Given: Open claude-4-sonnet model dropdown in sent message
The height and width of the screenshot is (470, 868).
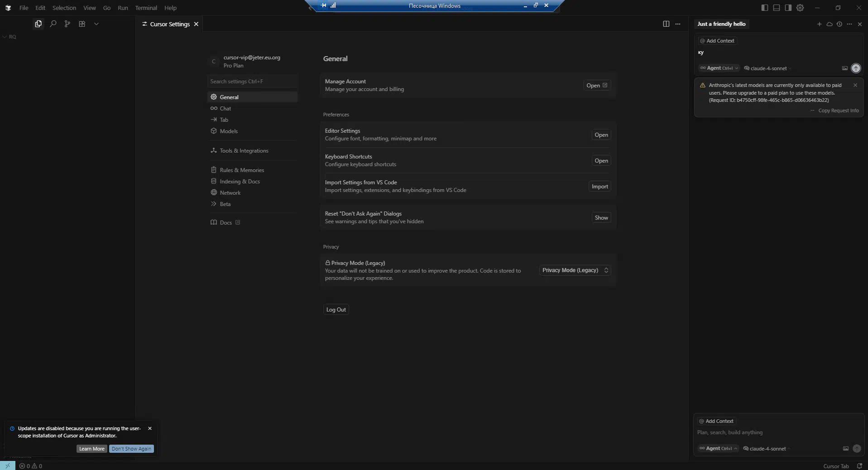Looking at the screenshot, I should point(768,68).
